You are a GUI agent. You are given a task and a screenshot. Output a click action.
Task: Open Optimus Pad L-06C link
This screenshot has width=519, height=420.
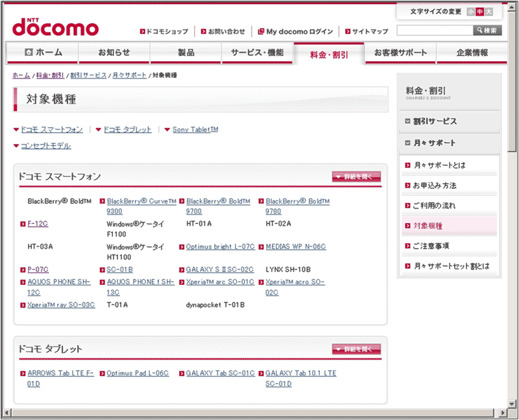(x=138, y=373)
